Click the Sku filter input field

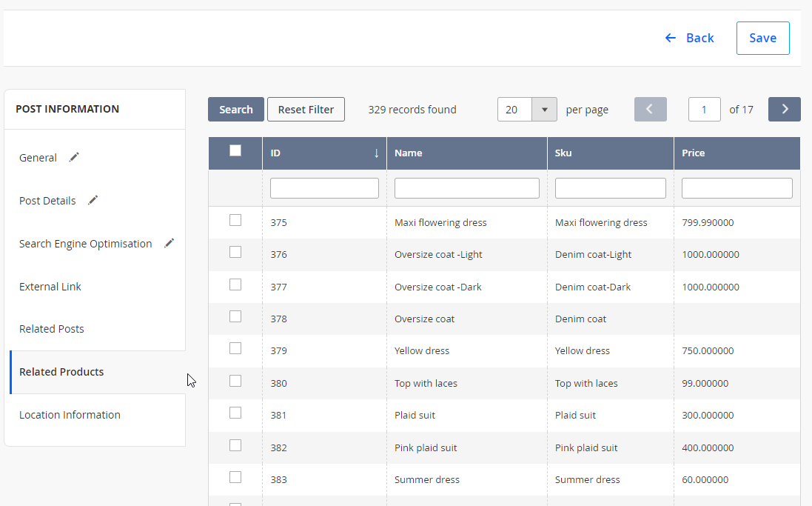click(610, 188)
